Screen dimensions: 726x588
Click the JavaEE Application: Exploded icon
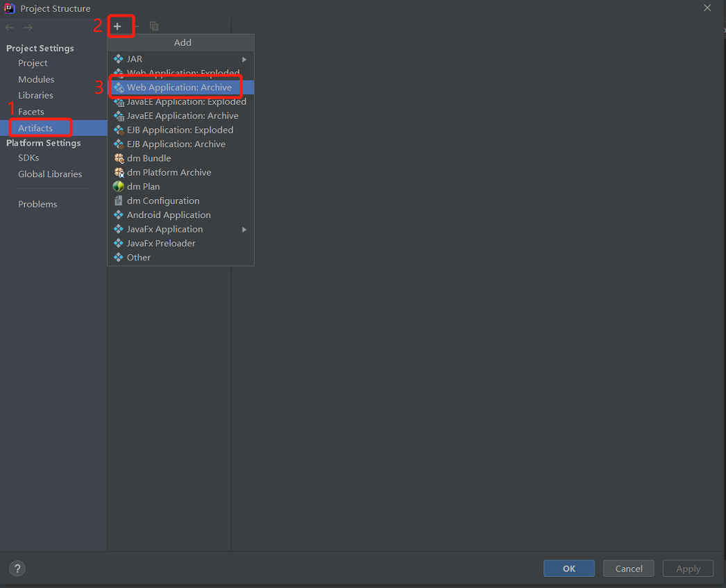point(119,102)
